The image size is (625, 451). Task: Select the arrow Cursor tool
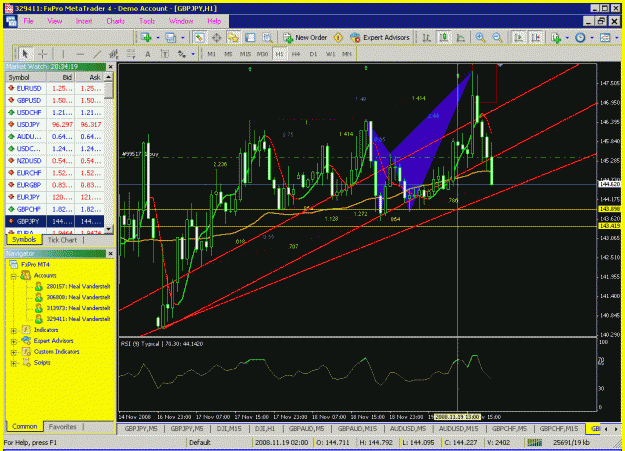click(x=25, y=54)
